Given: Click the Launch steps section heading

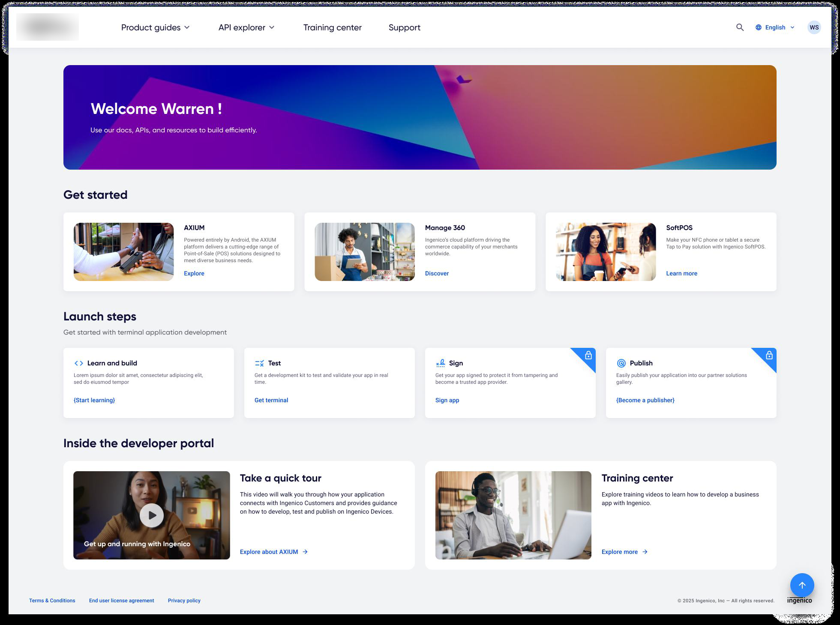Looking at the screenshot, I should click(x=100, y=317).
